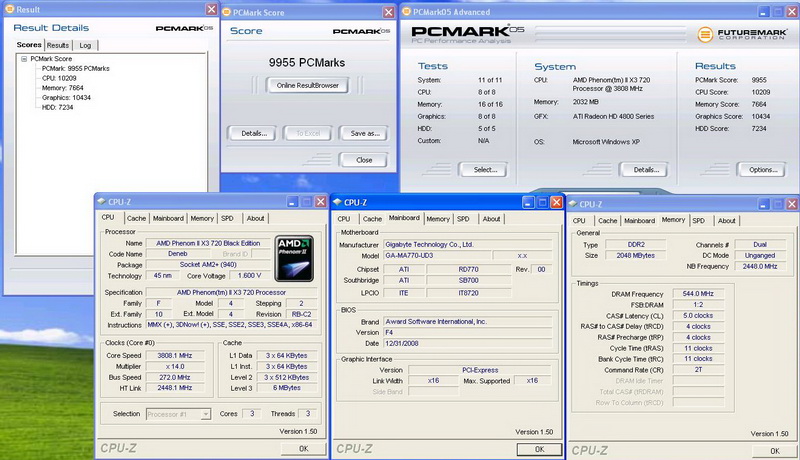Click the right CPU-Z window title icon
The image size is (800, 460).
tap(572, 203)
